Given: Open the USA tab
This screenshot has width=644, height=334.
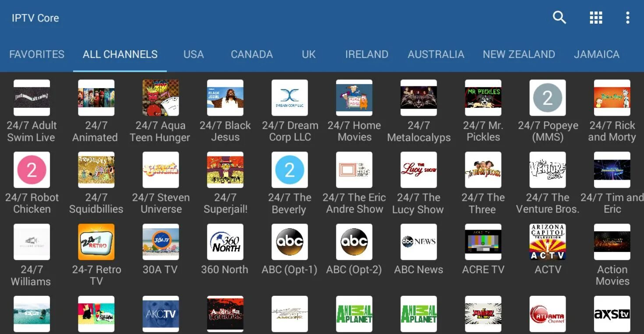Looking at the screenshot, I should click(194, 54).
